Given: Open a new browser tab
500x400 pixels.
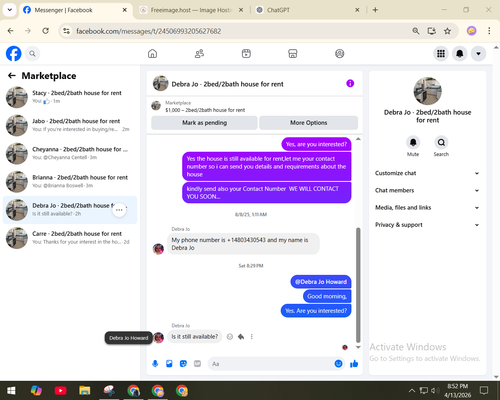Looking at the screenshot, I should coord(375,10).
